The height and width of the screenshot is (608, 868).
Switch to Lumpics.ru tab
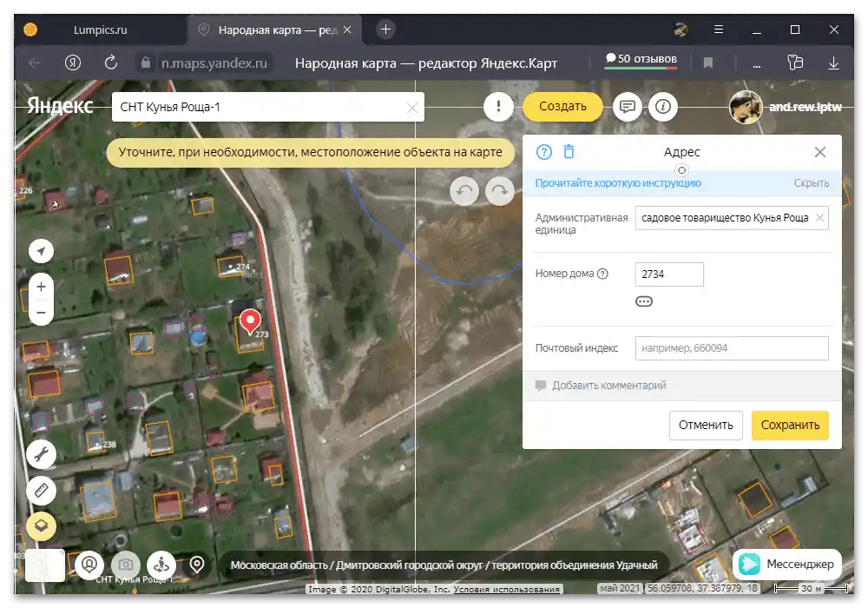coord(100,30)
